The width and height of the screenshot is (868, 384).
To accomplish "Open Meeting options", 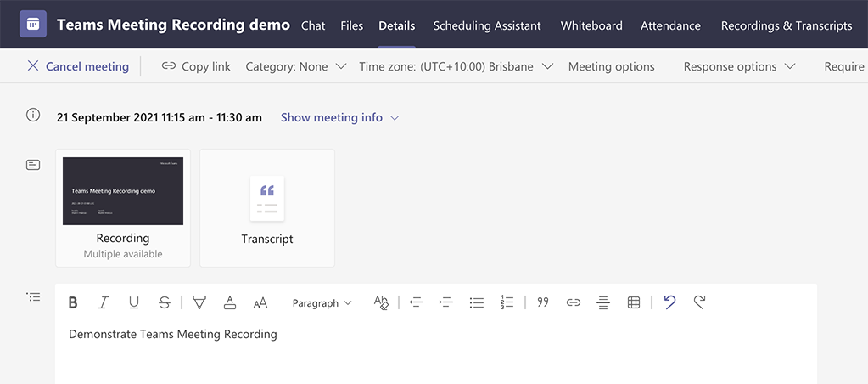I will [611, 66].
